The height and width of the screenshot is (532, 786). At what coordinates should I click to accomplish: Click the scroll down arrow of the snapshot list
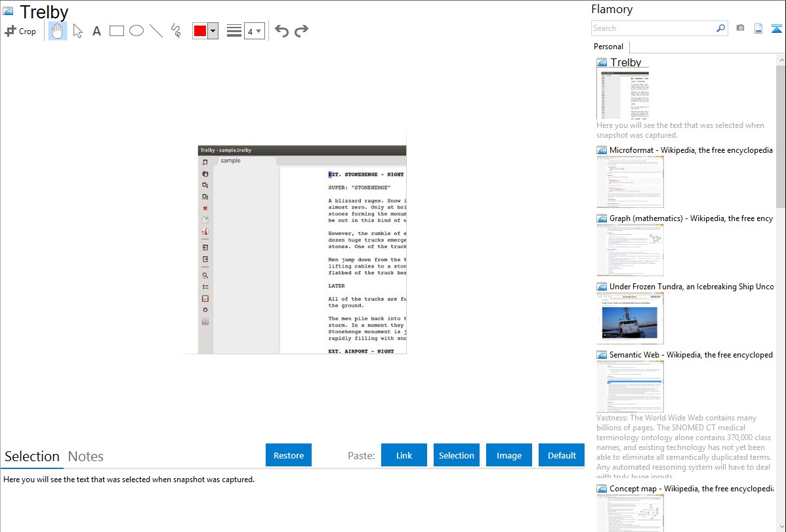[x=781, y=527]
